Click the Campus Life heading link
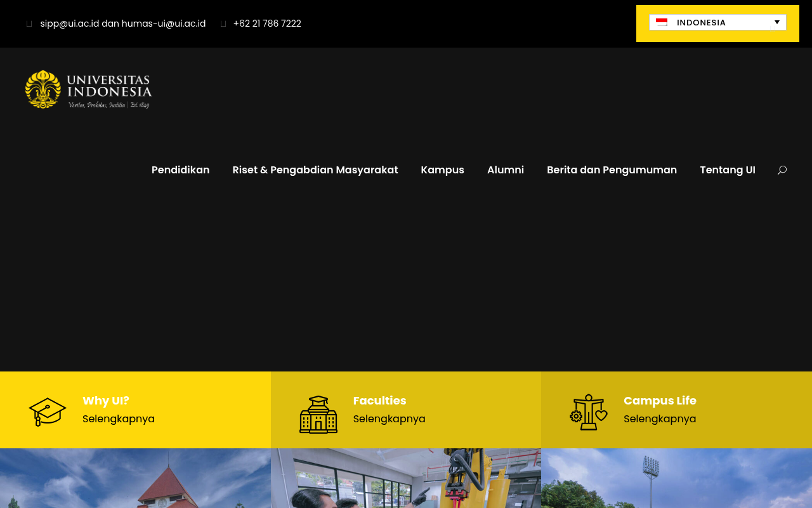This screenshot has width=812, height=508. pyautogui.click(x=660, y=401)
